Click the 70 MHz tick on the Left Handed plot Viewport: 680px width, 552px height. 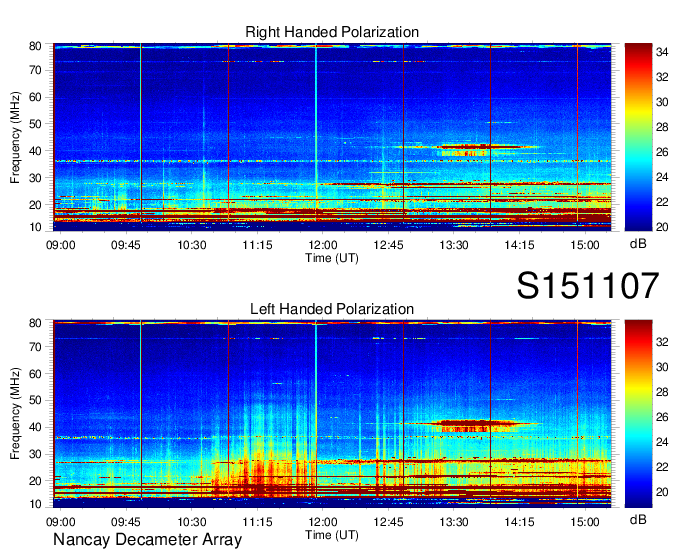click(35, 347)
